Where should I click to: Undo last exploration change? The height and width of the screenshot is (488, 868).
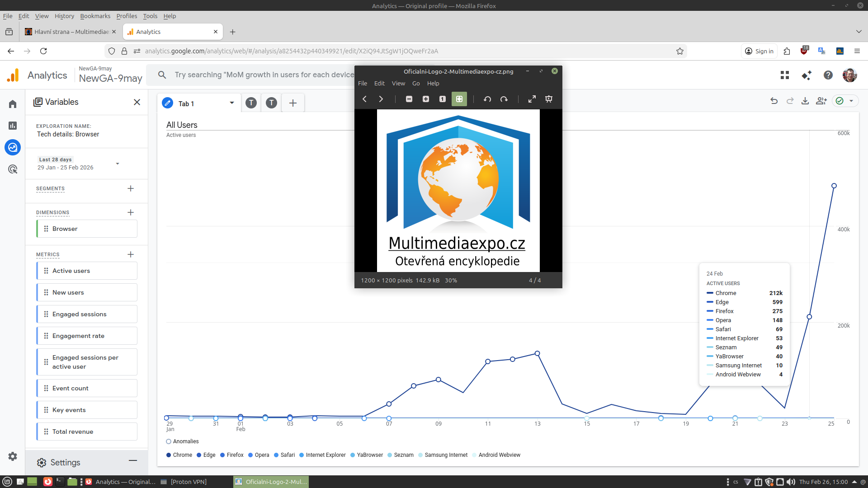pyautogui.click(x=774, y=101)
